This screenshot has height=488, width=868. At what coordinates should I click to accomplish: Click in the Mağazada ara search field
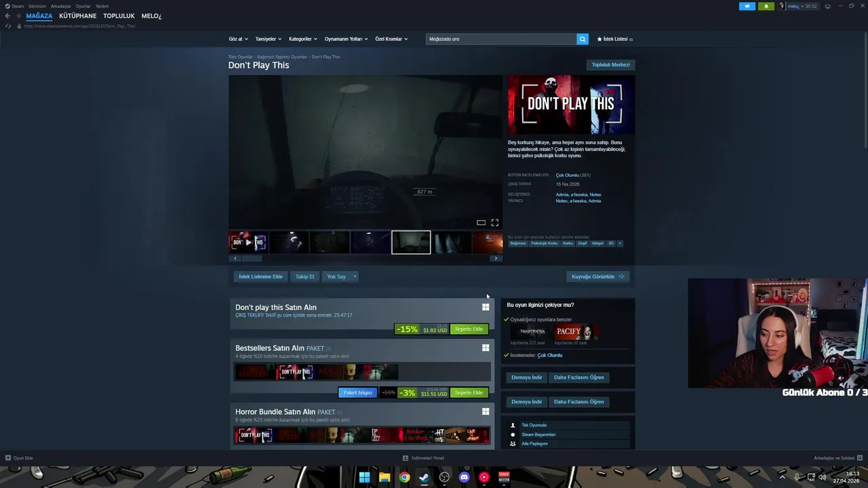tap(501, 39)
